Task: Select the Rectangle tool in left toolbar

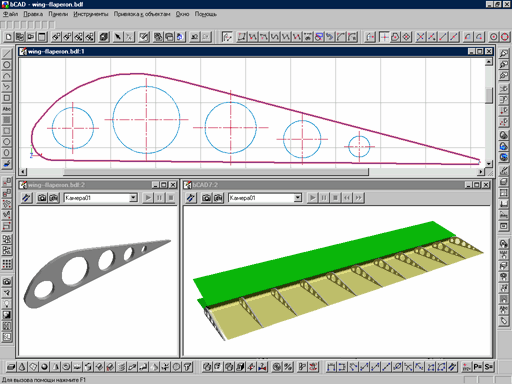Action: (x=7, y=98)
